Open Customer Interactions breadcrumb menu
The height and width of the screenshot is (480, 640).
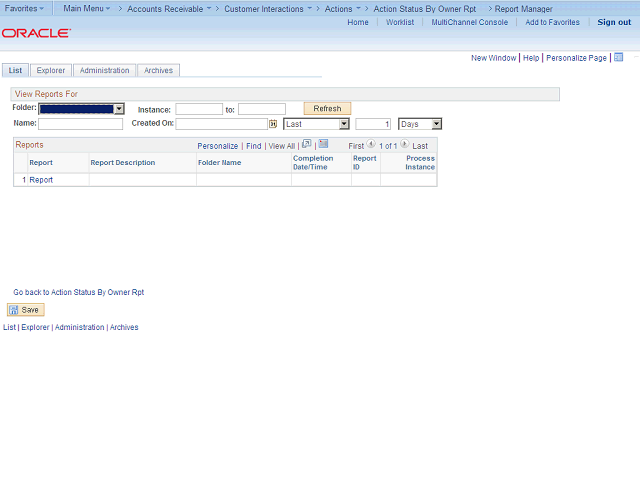point(268,9)
